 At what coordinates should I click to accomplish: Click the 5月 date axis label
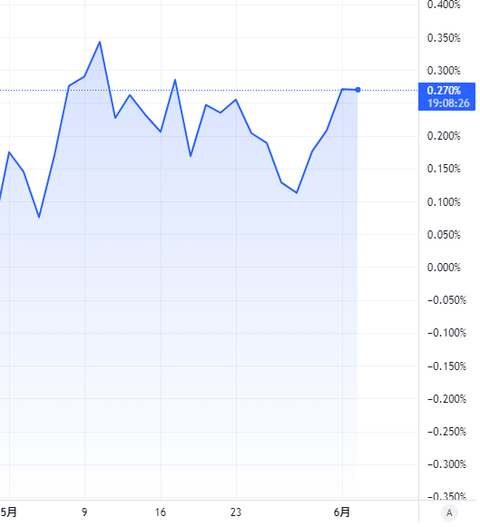click(9, 512)
